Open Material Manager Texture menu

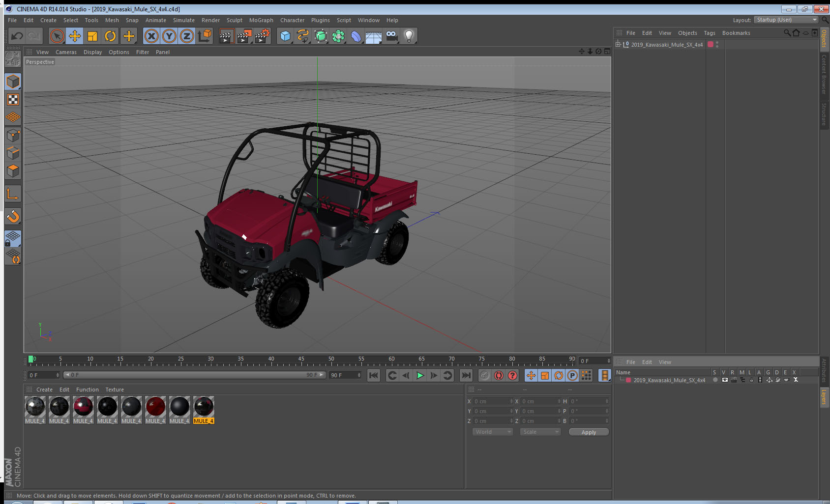click(115, 390)
